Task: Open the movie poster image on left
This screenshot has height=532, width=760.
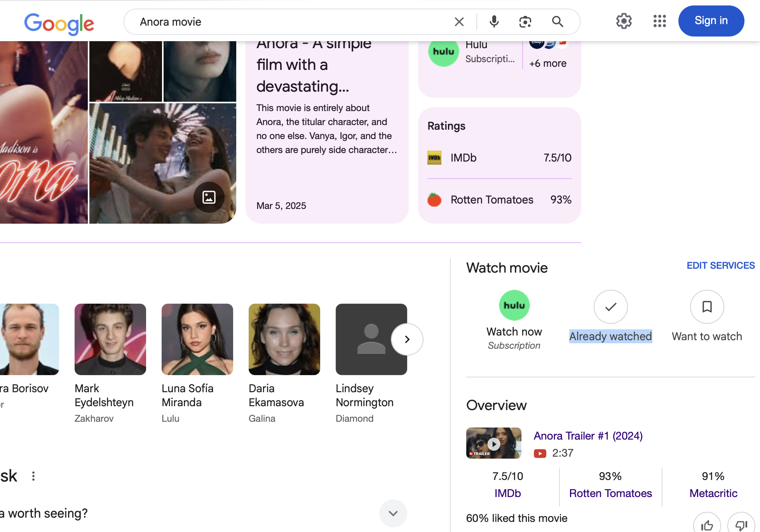Action: tap(44, 132)
